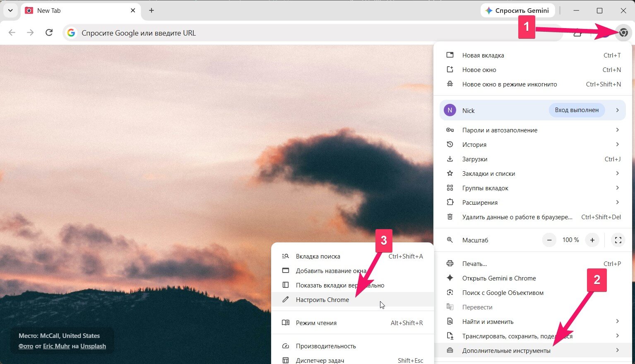This screenshot has height=364, width=635.
Task: Open Режим чтения from the submenu
Action: pos(352,323)
